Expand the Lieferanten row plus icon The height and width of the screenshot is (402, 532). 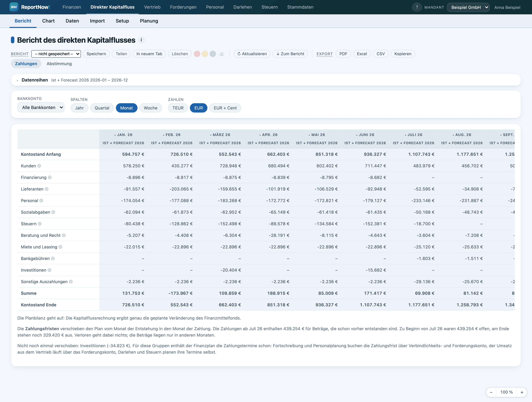[47, 189]
